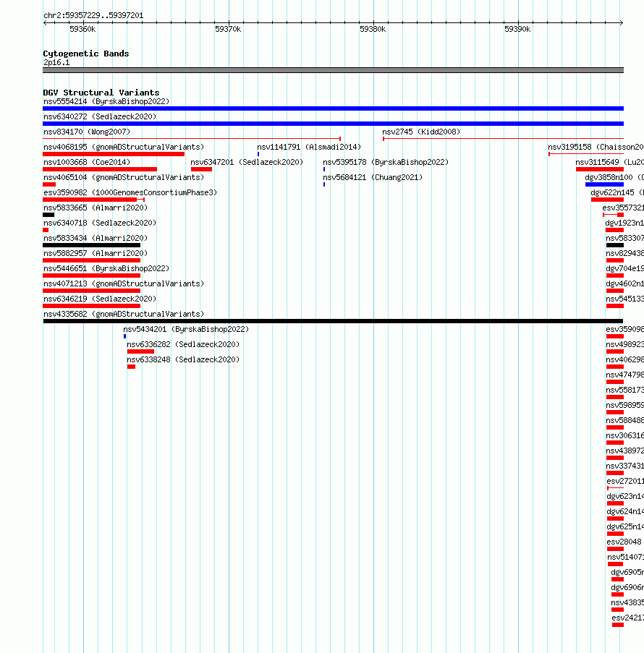Click the dgv623n14 variant label

(x=625, y=496)
